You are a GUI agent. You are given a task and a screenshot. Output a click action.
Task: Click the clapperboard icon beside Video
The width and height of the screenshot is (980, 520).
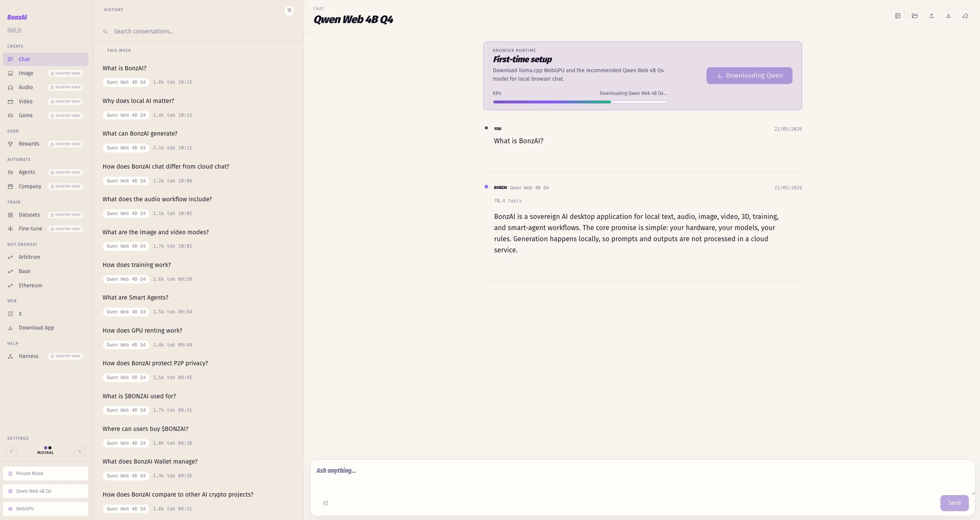point(10,102)
